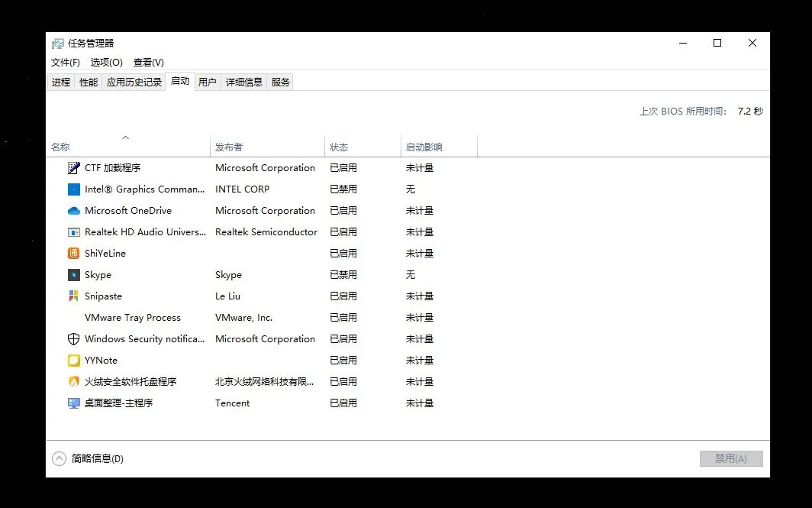Click the 上次 BIOS 所用时间 label

point(684,112)
